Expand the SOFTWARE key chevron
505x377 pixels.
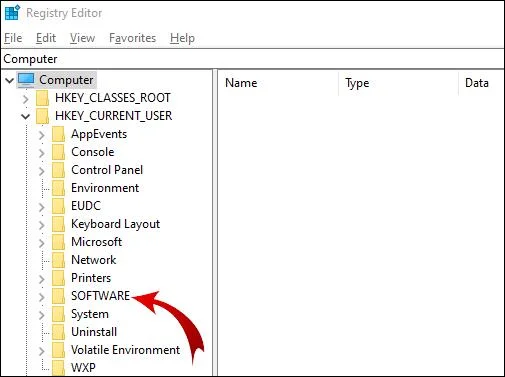42,297
